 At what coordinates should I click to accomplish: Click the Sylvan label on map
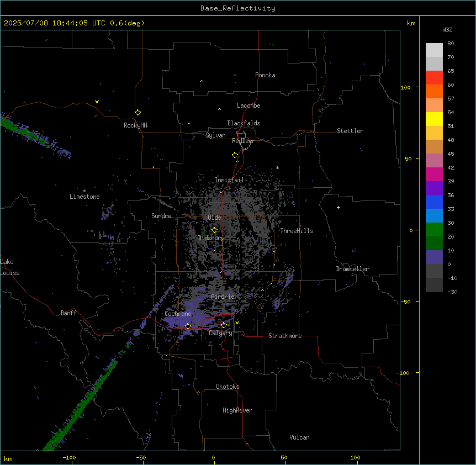215,135
